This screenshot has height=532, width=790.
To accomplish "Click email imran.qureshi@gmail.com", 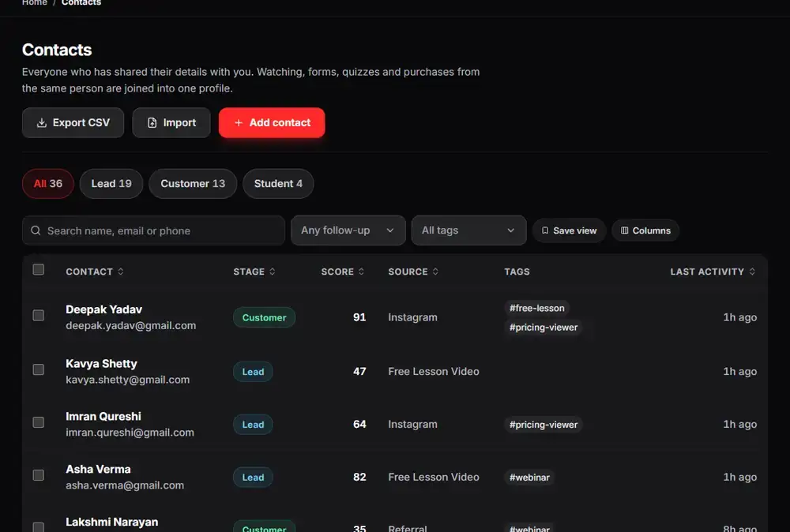I will pos(130,433).
